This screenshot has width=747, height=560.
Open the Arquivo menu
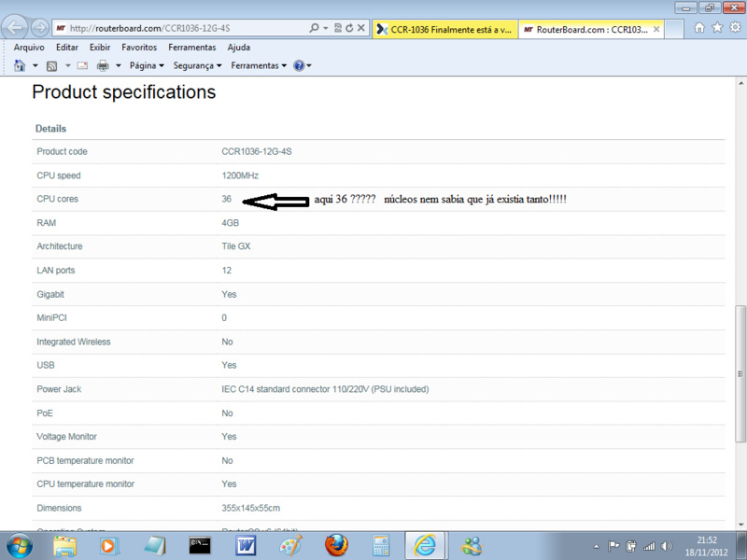point(29,48)
